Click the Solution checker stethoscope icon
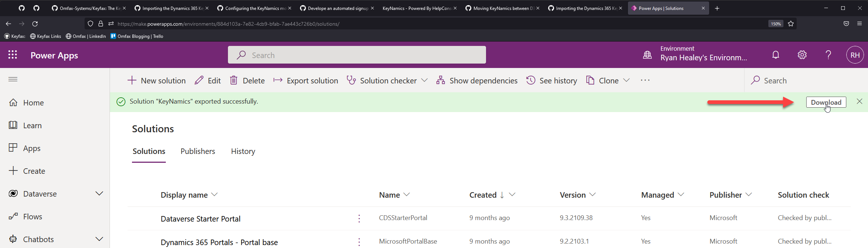Viewport: 868px width, 248px height. tap(351, 80)
